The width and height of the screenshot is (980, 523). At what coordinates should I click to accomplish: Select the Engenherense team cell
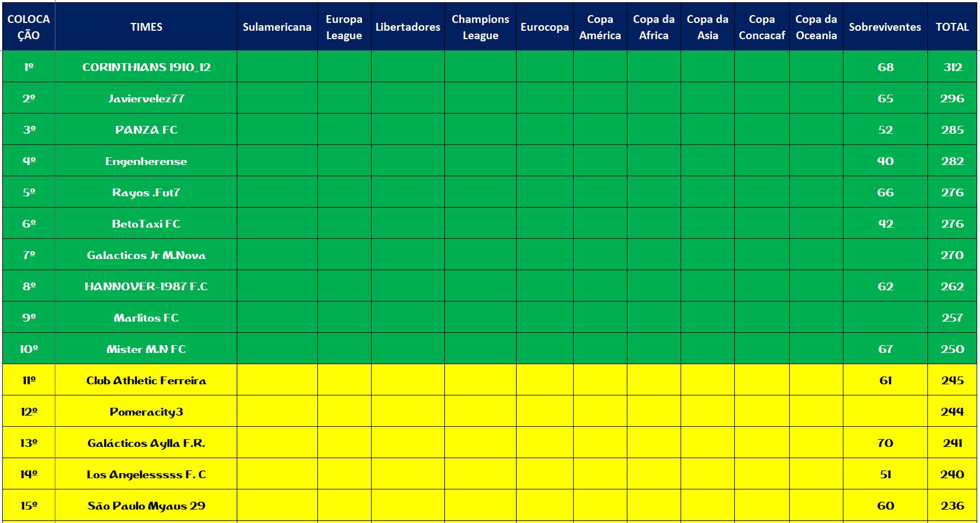point(146,161)
